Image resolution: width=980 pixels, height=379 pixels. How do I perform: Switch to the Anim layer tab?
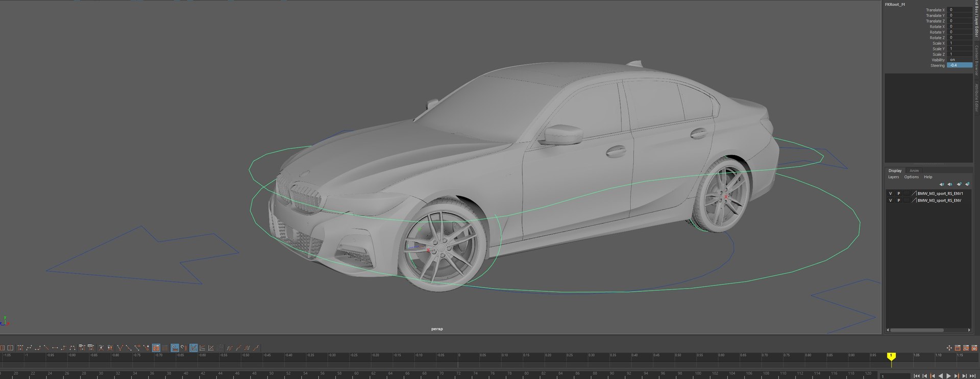(x=914, y=171)
